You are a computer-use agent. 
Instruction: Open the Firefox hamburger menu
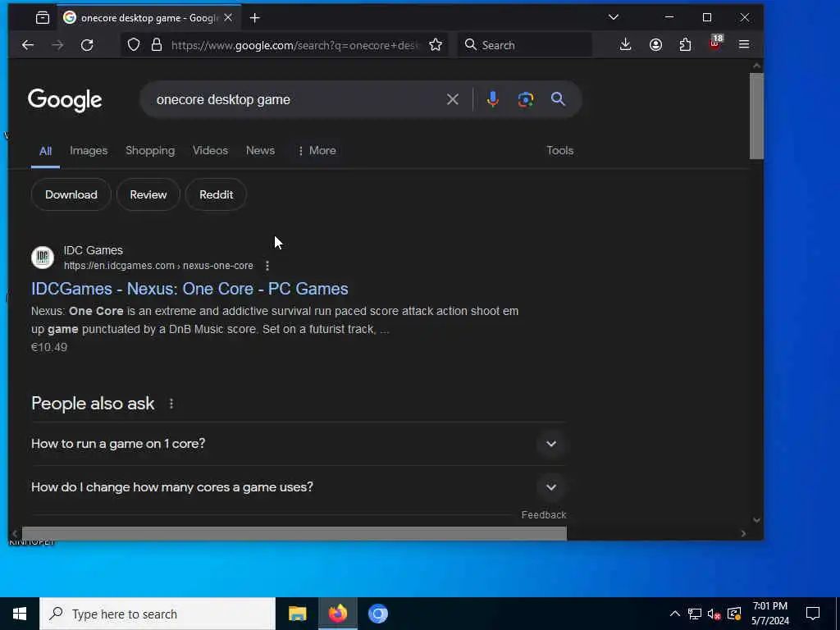pyautogui.click(x=744, y=44)
